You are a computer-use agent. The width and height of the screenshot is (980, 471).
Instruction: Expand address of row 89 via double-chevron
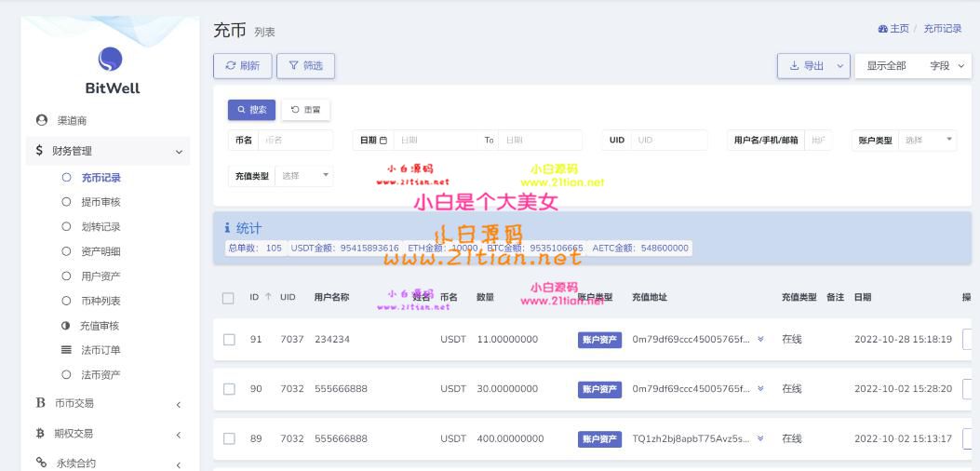[760, 438]
